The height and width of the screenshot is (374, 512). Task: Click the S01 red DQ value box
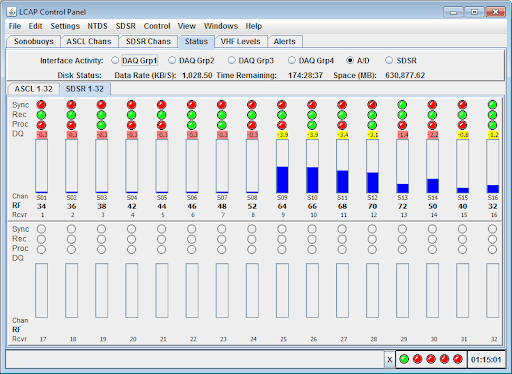(x=42, y=135)
